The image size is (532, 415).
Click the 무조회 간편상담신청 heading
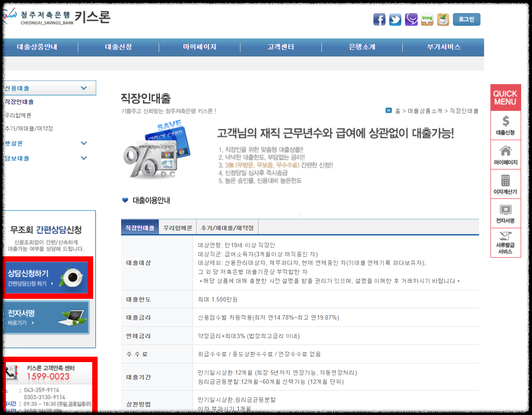pyautogui.click(x=46, y=230)
